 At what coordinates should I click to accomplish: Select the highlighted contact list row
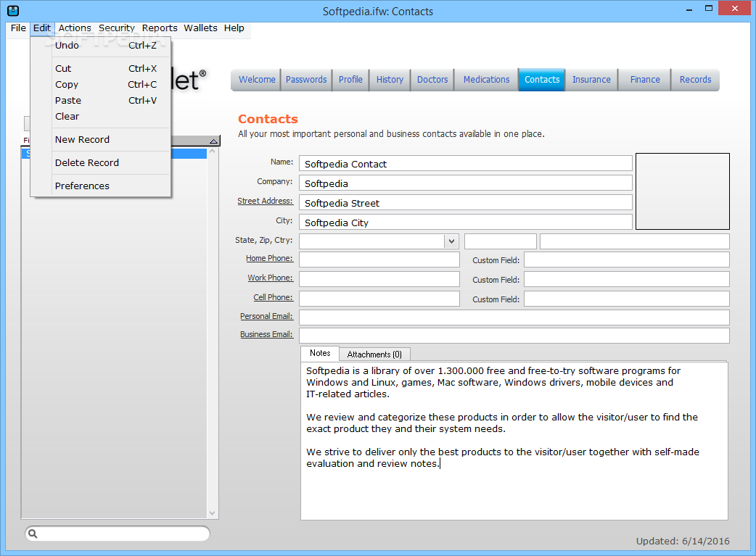114,153
